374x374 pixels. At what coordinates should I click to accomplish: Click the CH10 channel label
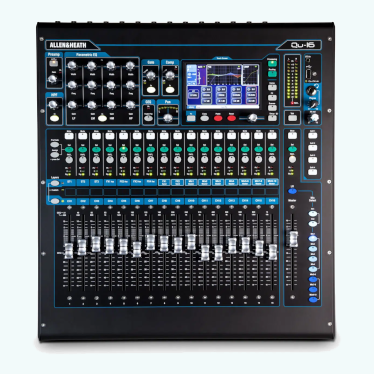(191, 201)
